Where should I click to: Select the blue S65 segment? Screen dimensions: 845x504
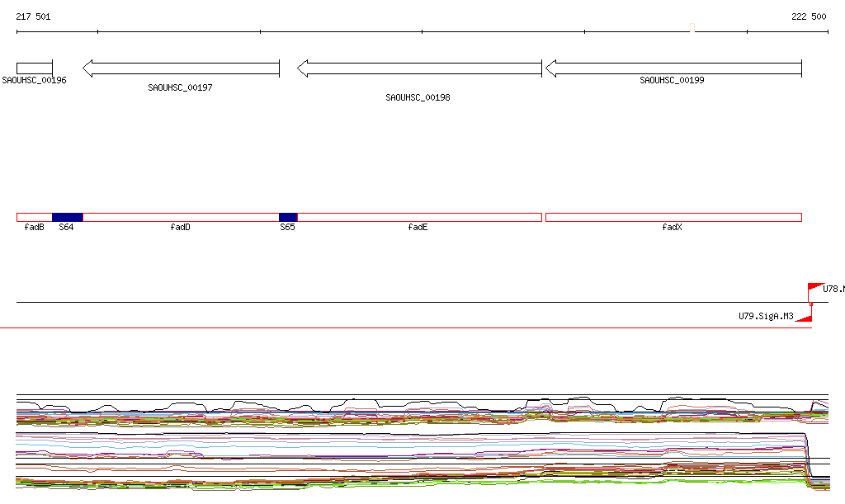click(x=287, y=217)
